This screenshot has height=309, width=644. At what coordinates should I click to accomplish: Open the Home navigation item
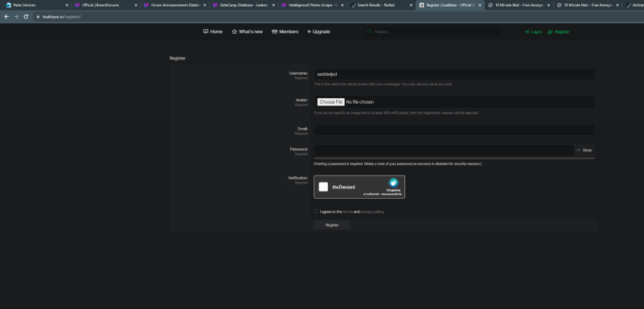pyautogui.click(x=213, y=31)
